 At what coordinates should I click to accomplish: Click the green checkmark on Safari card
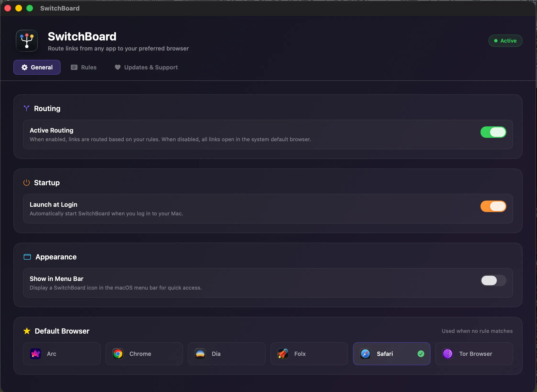coord(421,354)
